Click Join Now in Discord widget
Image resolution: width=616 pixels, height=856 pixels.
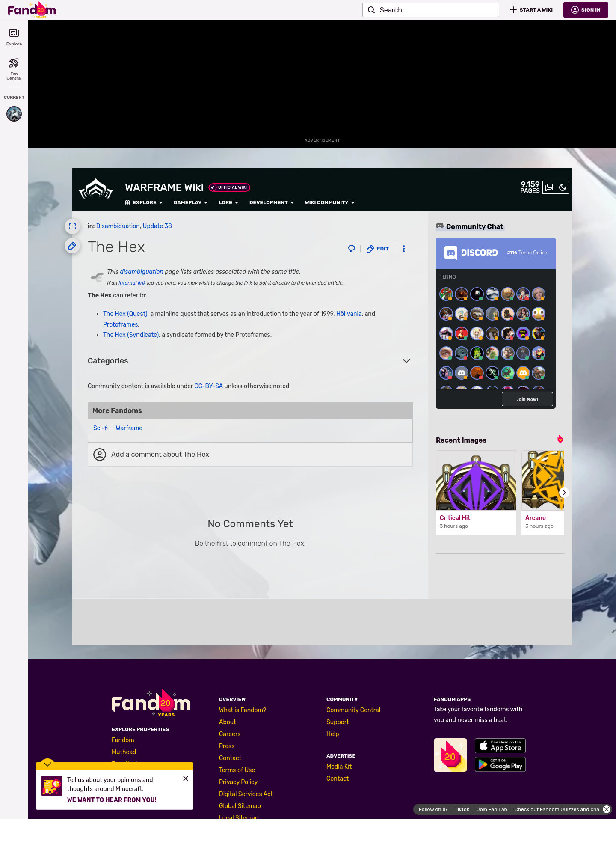(x=527, y=399)
